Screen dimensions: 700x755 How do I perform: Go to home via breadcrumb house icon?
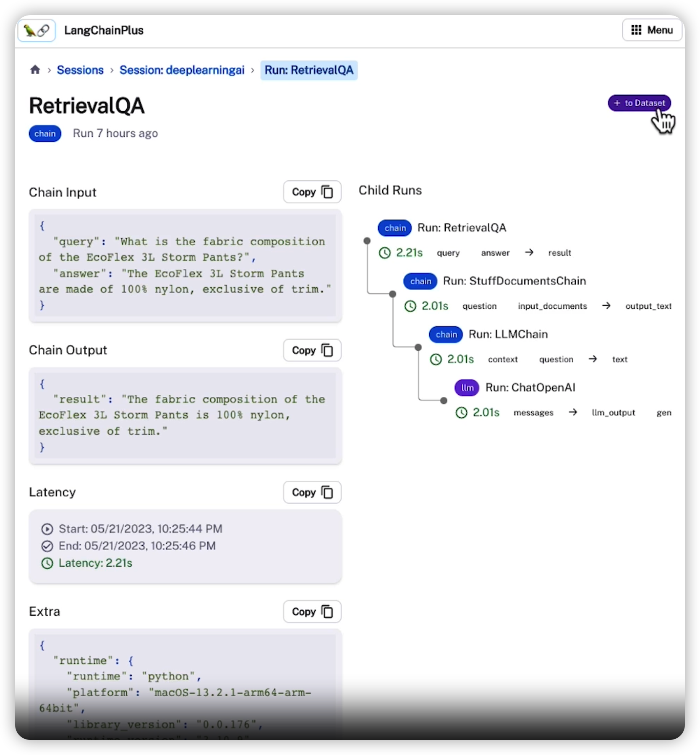(35, 70)
